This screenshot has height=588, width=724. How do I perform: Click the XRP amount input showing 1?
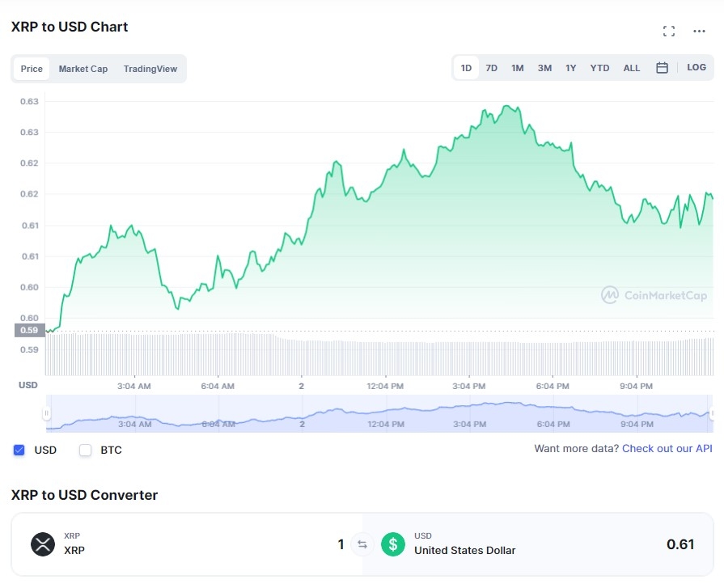(x=341, y=544)
